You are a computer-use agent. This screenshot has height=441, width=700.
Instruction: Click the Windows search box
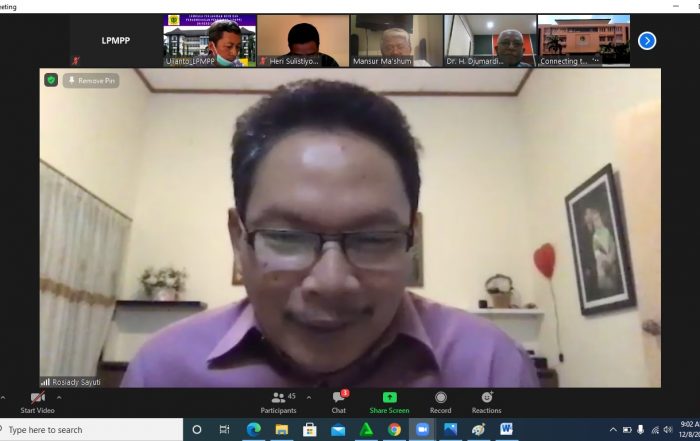(91, 430)
